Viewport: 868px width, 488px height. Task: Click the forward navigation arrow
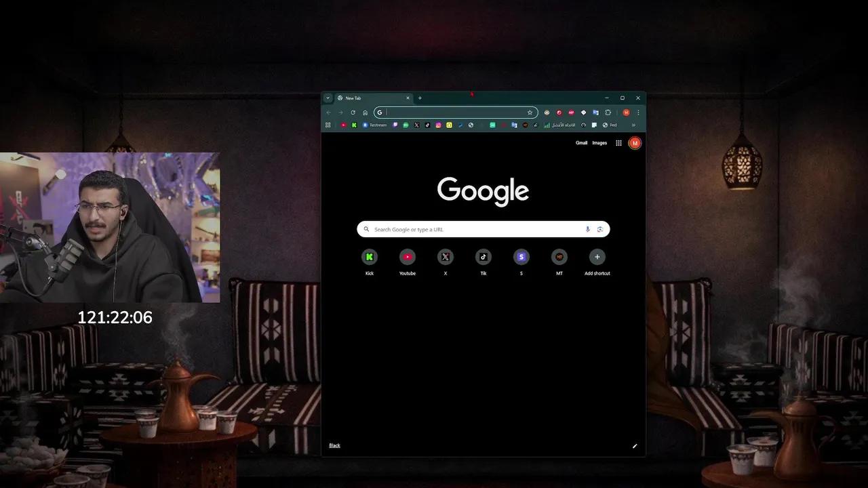coord(340,113)
